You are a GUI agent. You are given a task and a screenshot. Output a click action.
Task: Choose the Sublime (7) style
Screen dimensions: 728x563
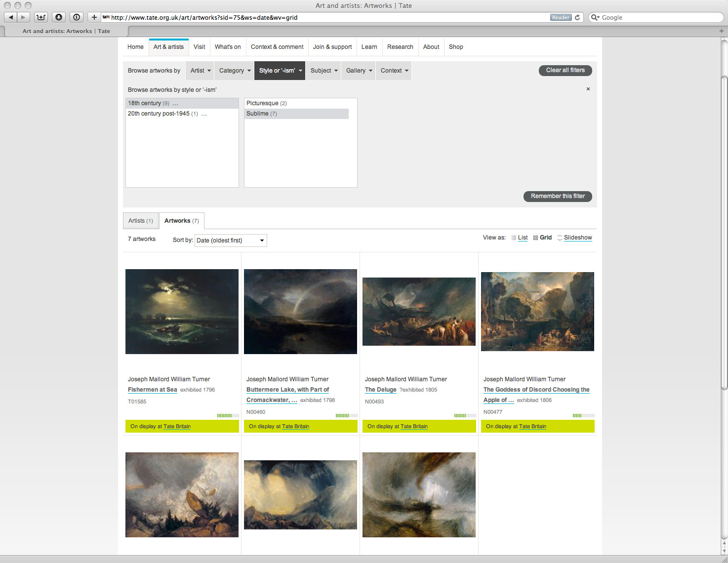click(297, 114)
